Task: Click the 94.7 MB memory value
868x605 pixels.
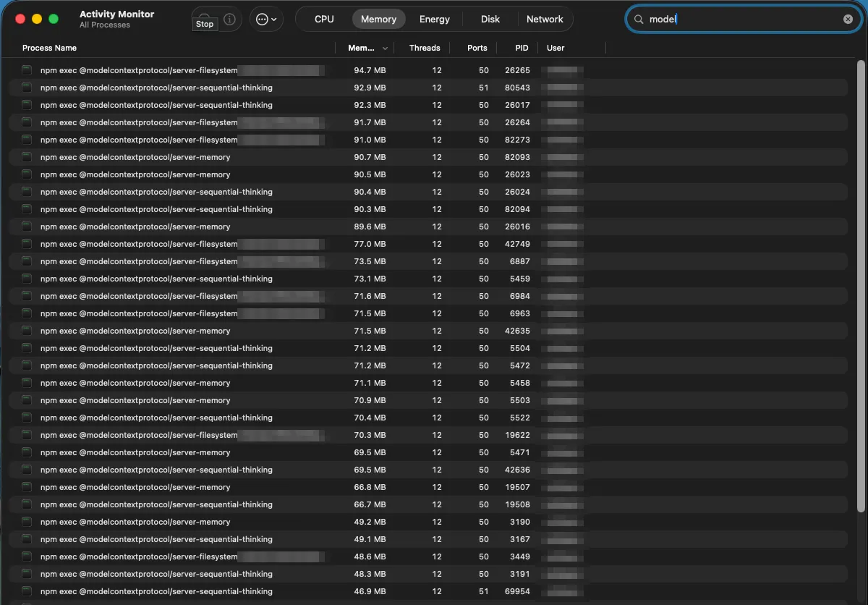Action: [370, 70]
